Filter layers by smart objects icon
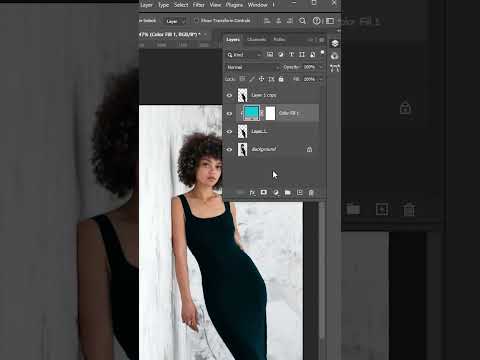Image resolution: width=480 pixels, height=360 pixels. coord(312,54)
